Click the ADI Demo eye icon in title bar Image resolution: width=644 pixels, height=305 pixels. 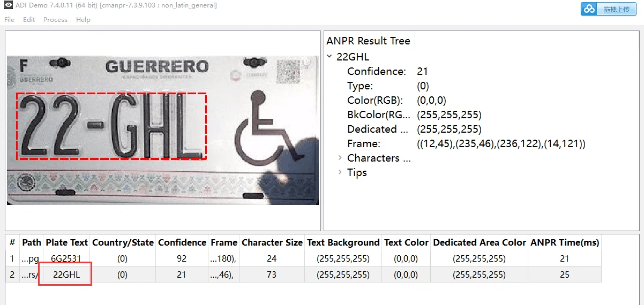pos(8,5)
